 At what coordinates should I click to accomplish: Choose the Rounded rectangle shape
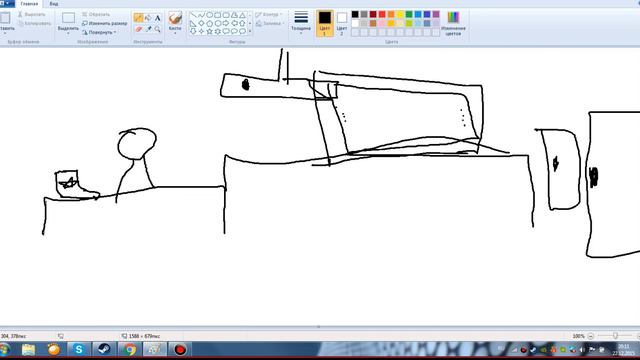pos(226,15)
